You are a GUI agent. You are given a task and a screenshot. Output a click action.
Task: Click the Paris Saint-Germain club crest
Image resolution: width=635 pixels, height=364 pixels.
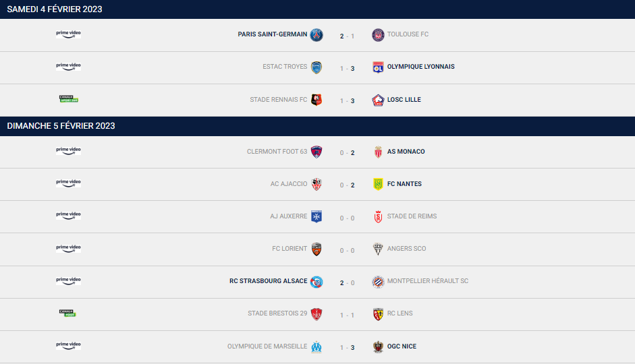tap(316, 35)
